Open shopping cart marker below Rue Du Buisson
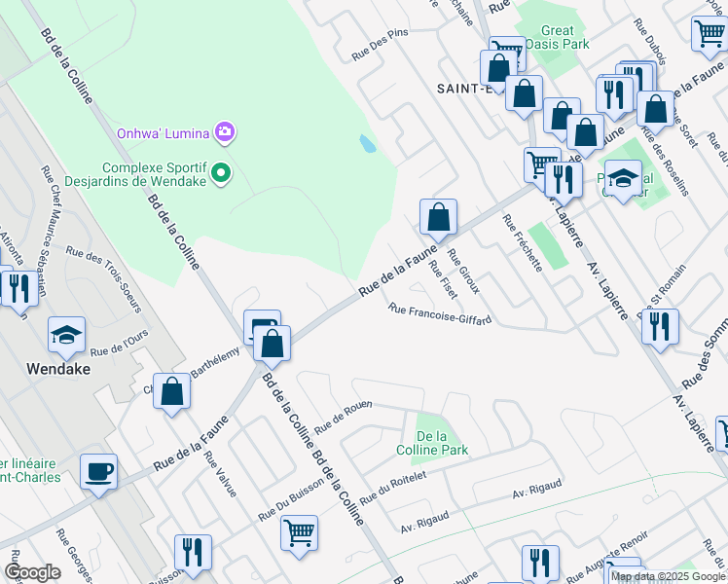 coord(300,532)
